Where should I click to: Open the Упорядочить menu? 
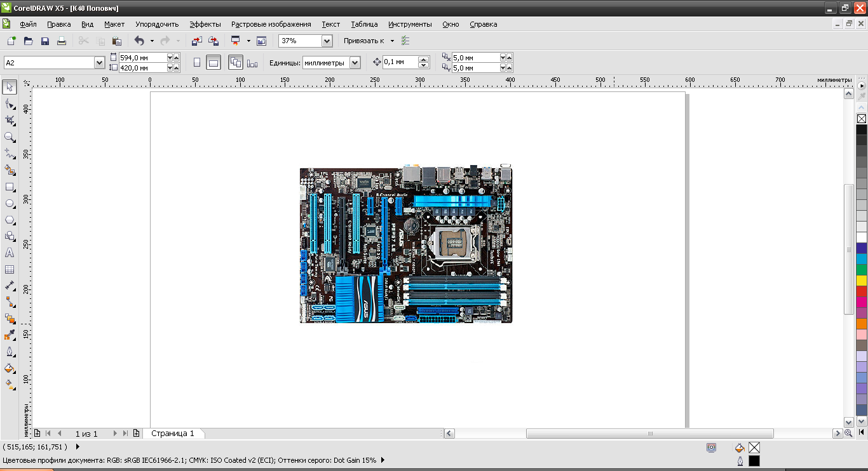point(157,24)
